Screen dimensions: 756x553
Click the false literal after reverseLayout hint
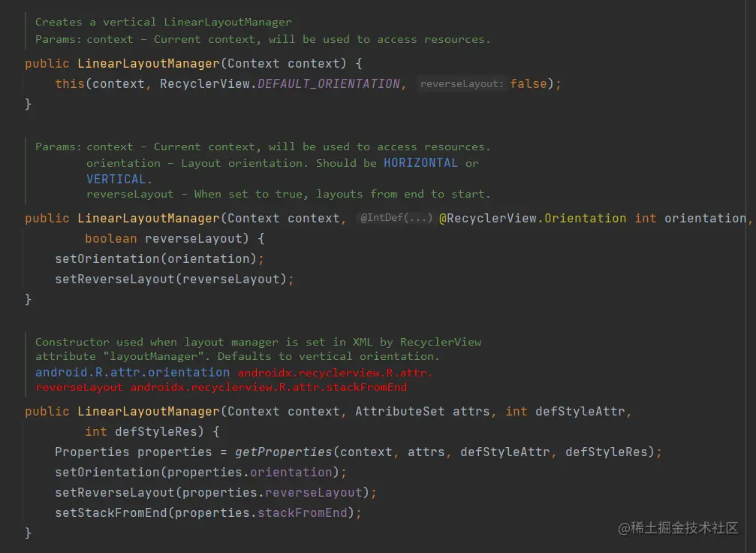529,83
